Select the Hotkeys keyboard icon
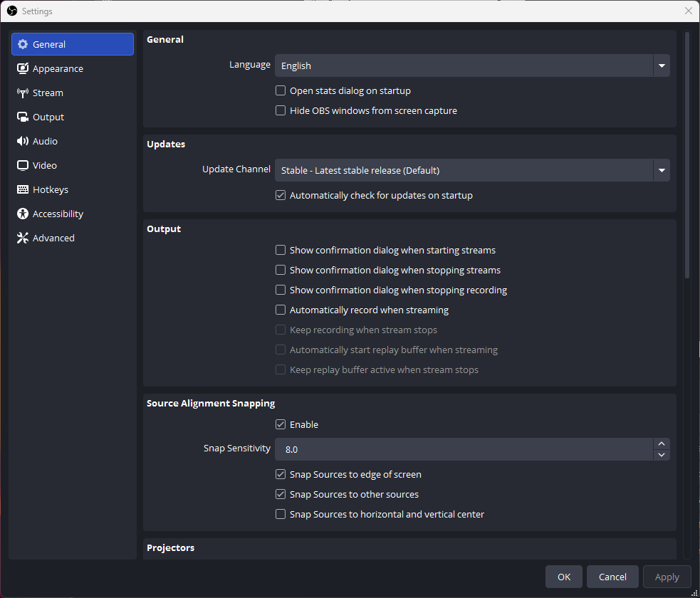This screenshot has height=598, width=700. 22,189
